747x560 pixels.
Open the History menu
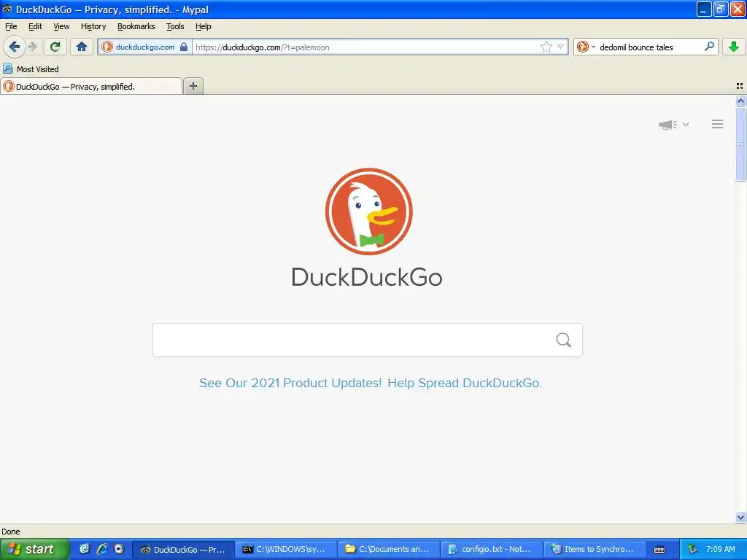(x=93, y=26)
